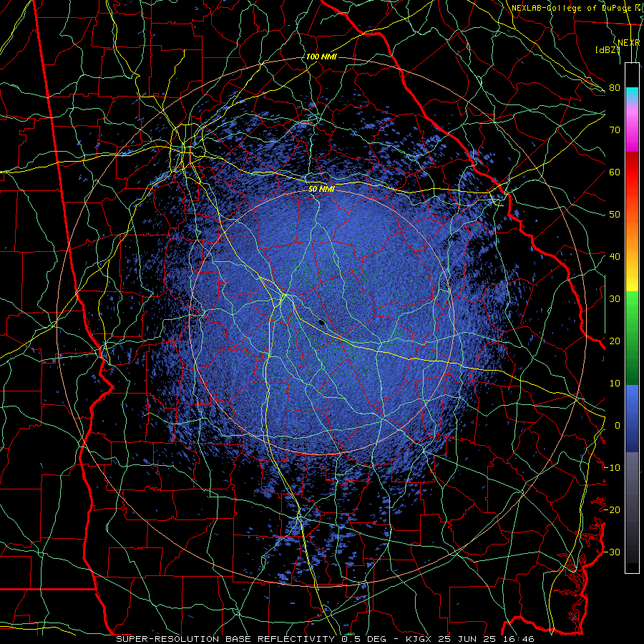Click the cyan segment of the color bar

632,94
